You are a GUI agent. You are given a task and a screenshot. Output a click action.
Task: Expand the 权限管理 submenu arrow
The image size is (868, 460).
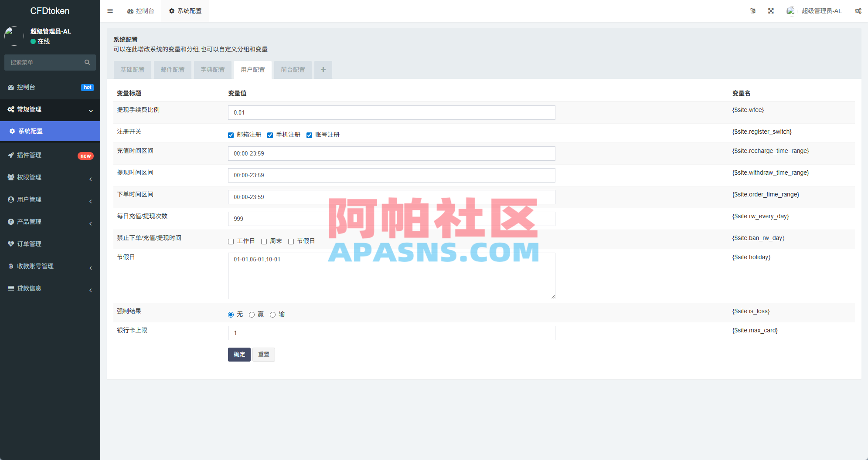pyautogui.click(x=91, y=179)
